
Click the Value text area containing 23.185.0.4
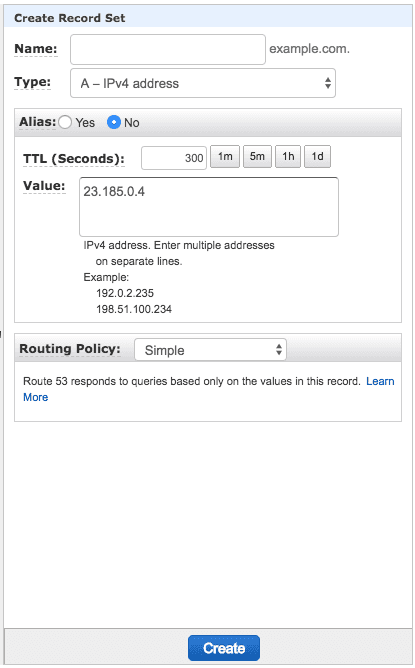tap(209, 207)
